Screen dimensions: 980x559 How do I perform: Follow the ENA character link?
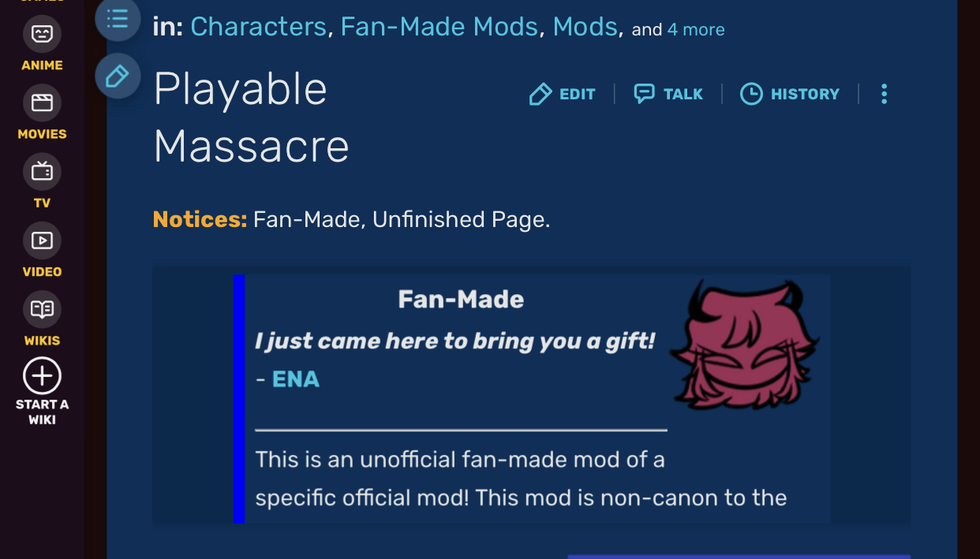coord(295,379)
